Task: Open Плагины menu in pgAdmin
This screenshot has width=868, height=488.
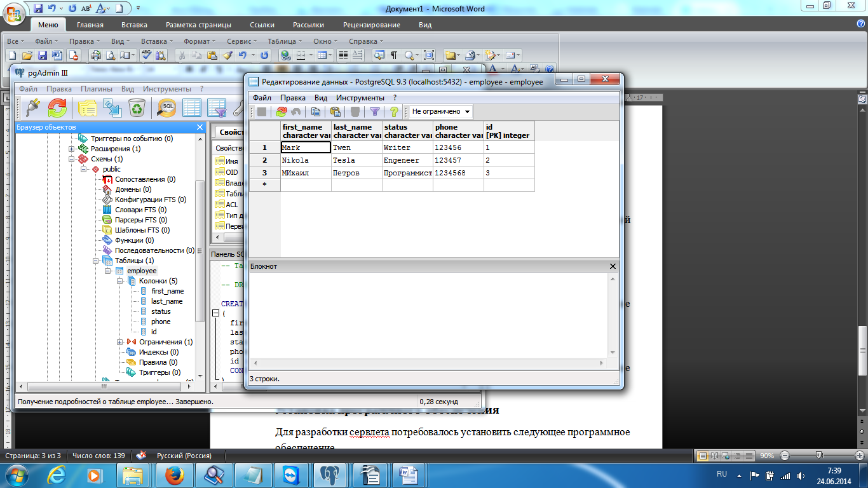Action: 96,89
